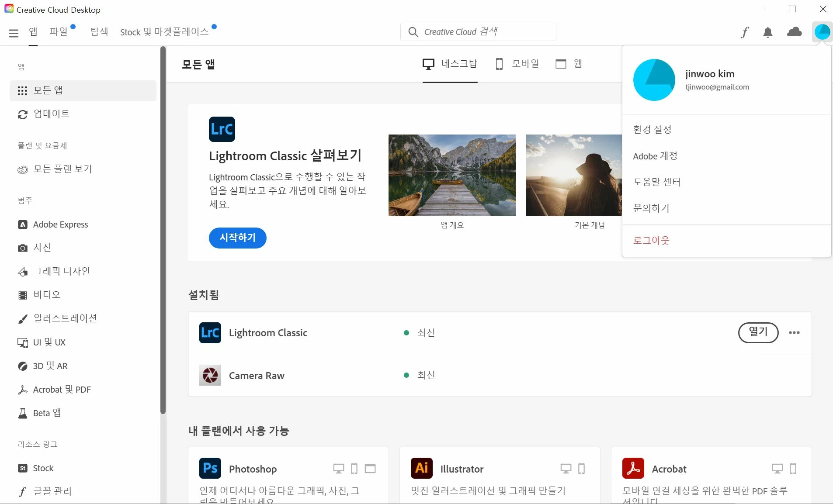Select the 그래픽 디자인 category

tap(54, 271)
